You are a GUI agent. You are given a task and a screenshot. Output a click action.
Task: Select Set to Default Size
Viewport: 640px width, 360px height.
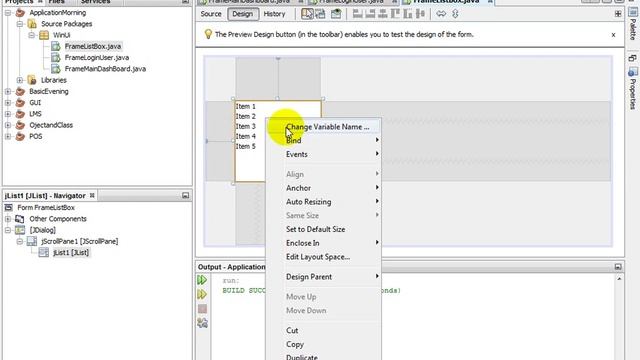click(x=323, y=229)
